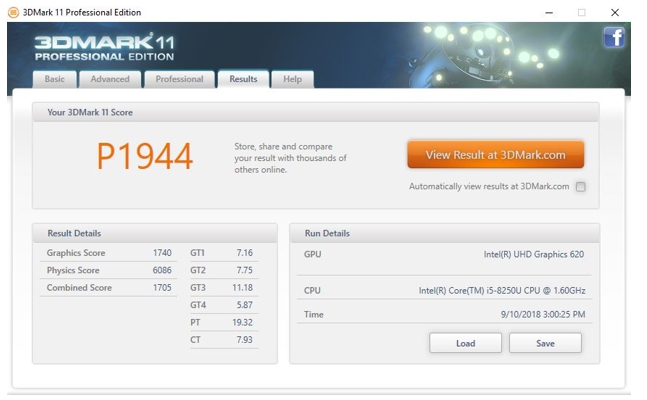Click the P1944 overall score
This screenshot has width=647, height=400.
pyautogui.click(x=145, y=156)
